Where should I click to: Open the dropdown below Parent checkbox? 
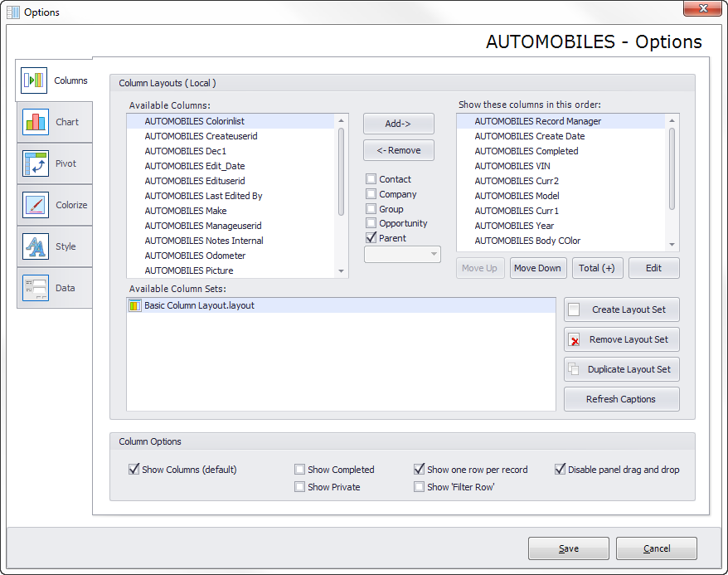point(402,254)
